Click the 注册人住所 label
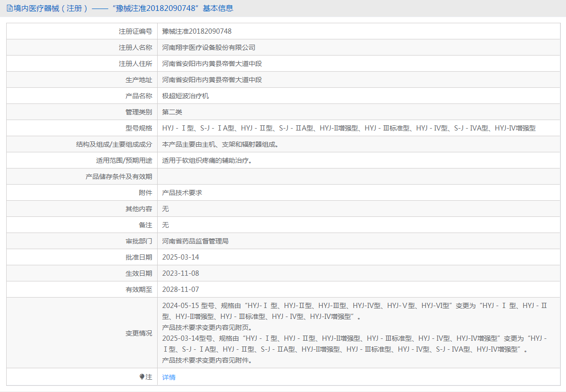The width and height of the screenshot is (566, 392). pyautogui.click(x=135, y=64)
